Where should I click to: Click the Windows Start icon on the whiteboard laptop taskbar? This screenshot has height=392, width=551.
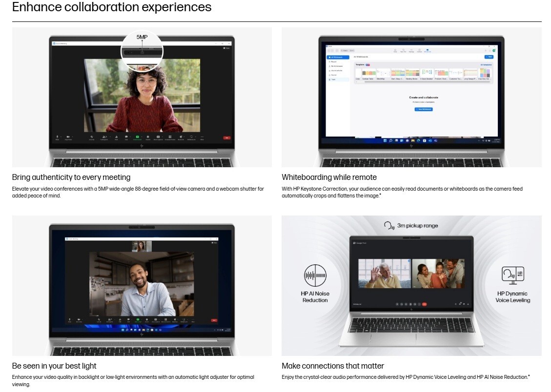(385, 141)
